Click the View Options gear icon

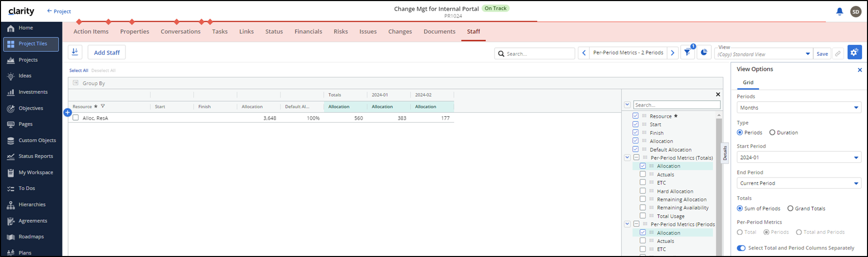coord(854,52)
